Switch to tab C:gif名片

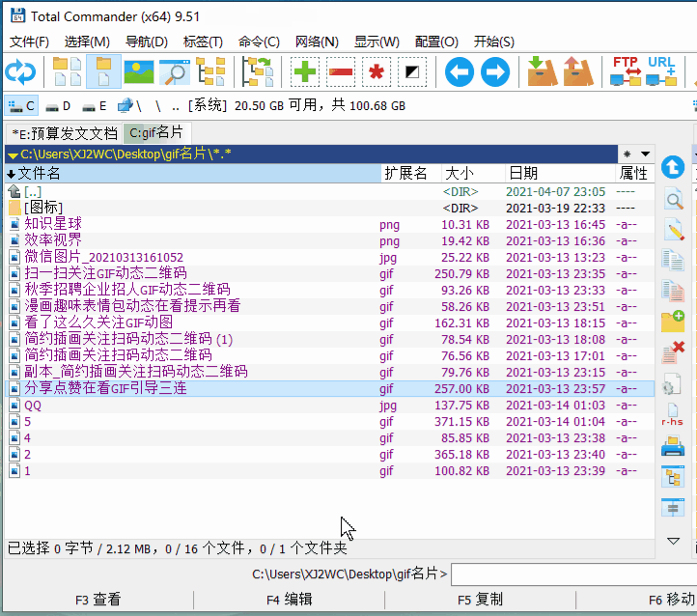click(156, 132)
